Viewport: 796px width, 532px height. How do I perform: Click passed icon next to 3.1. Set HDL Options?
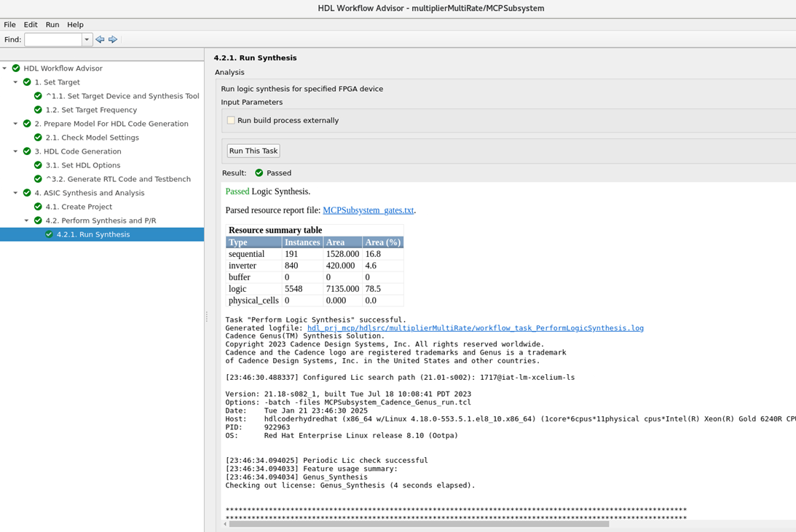pos(39,165)
